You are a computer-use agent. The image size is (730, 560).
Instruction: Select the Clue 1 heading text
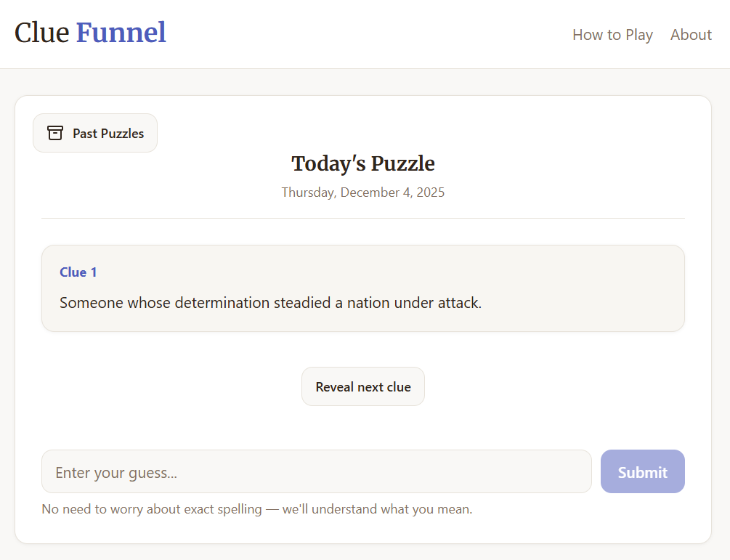[78, 272]
